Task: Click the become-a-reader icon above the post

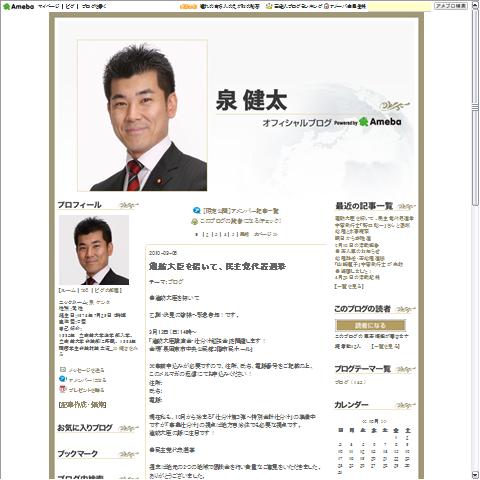Action: click(x=195, y=221)
